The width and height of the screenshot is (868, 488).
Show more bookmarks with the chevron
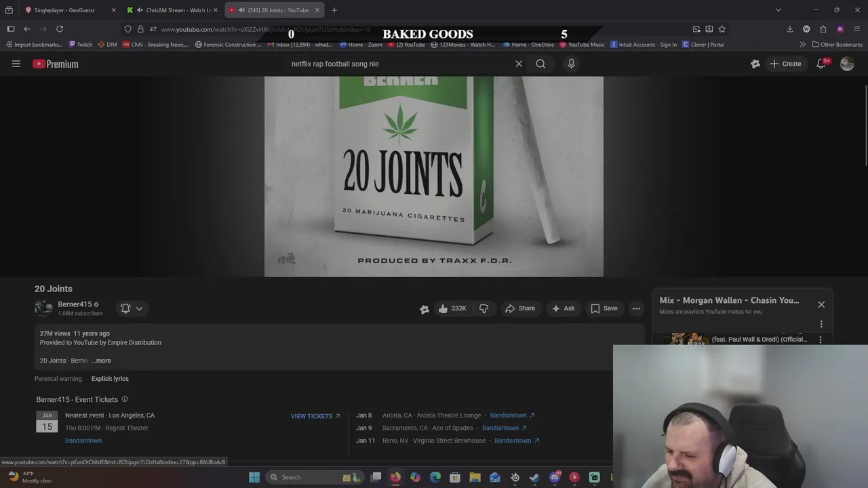click(803, 45)
